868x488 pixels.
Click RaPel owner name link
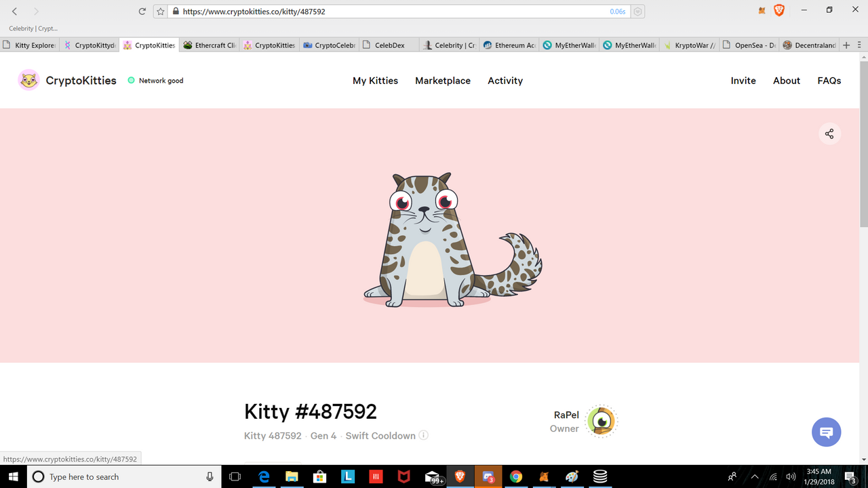[x=566, y=415]
